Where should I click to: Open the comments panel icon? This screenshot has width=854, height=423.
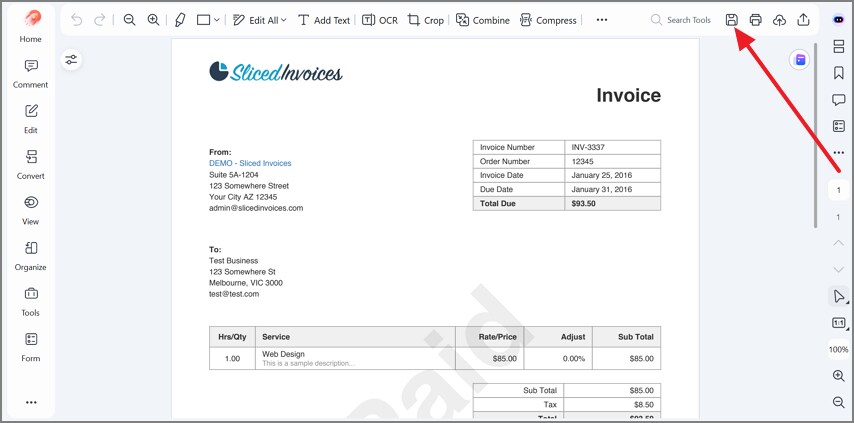(x=839, y=100)
